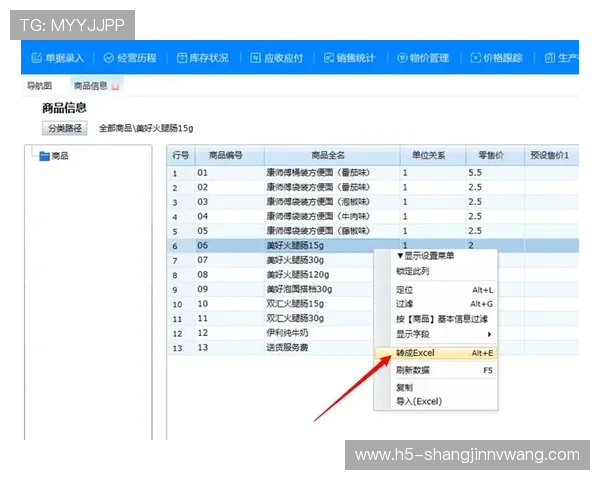
Task: Select the 康师傅桶装方便面（番茄味） row
Action: 373,173
